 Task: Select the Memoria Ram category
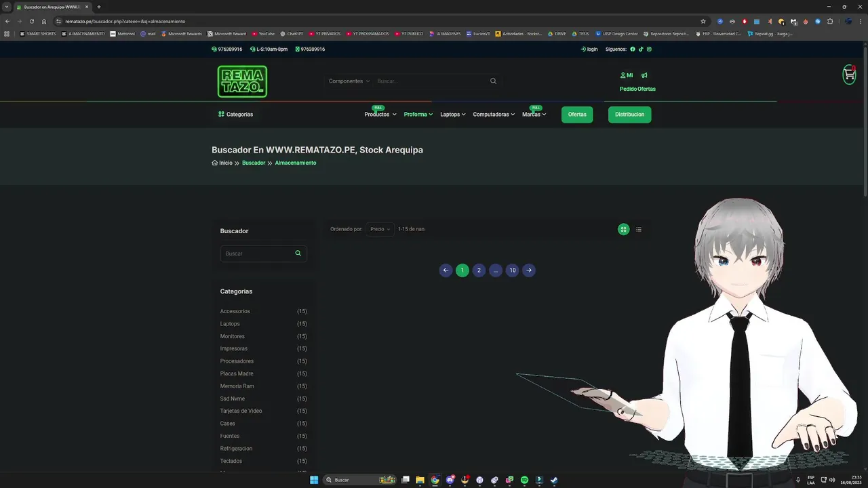(237, 386)
